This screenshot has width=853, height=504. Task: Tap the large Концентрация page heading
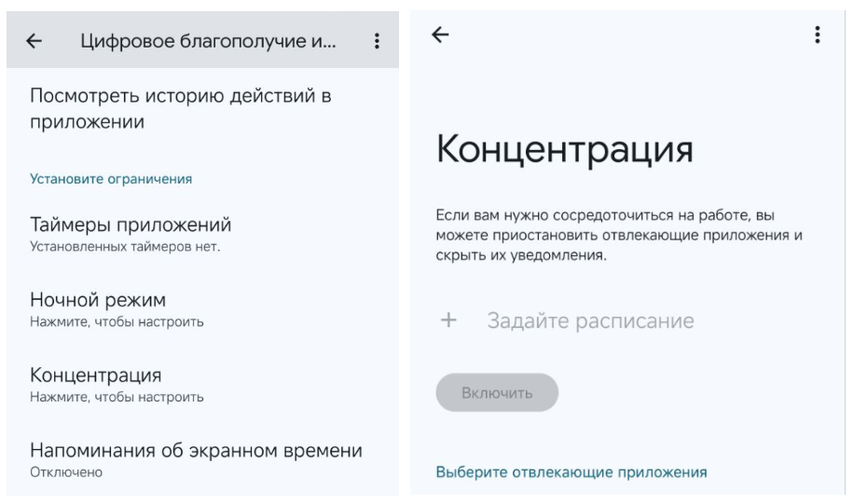[x=565, y=149]
